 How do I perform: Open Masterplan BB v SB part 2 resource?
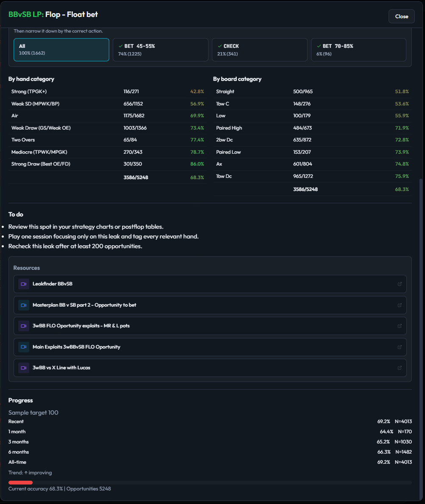[x=210, y=305]
